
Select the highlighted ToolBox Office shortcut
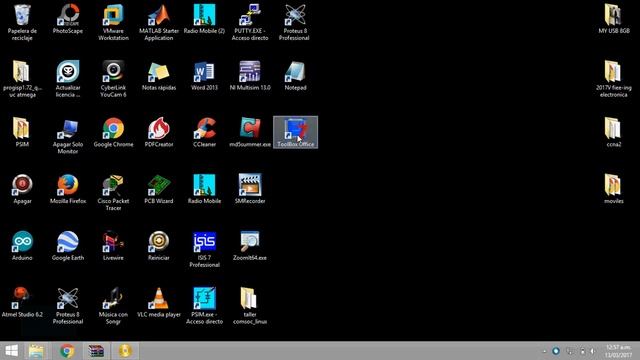coord(296,132)
